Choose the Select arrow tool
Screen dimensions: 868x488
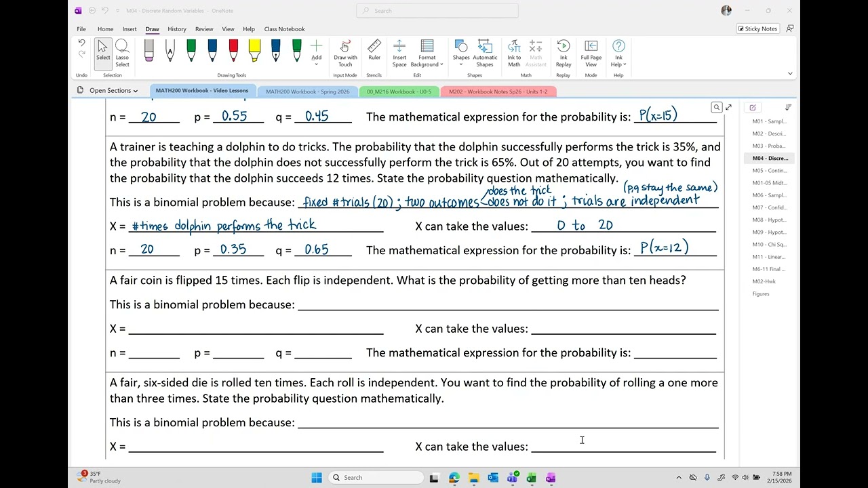[x=103, y=52]
